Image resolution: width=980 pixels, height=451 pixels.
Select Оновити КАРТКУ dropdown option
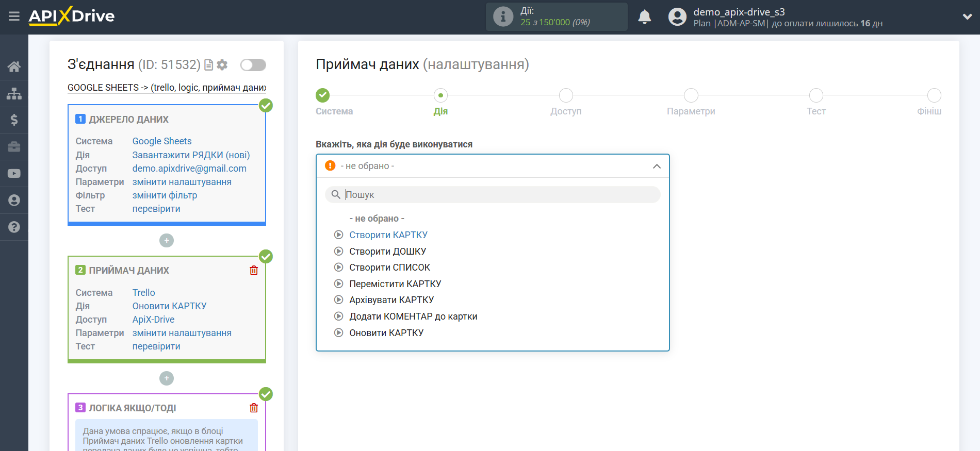(386, 333)
